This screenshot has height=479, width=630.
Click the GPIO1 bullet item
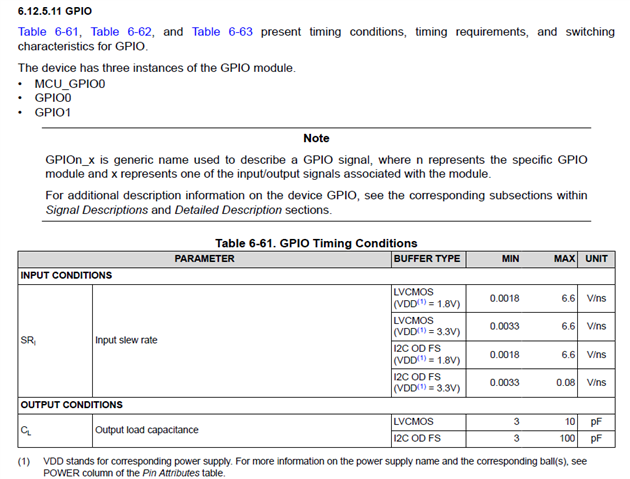(x=53, y=112)
